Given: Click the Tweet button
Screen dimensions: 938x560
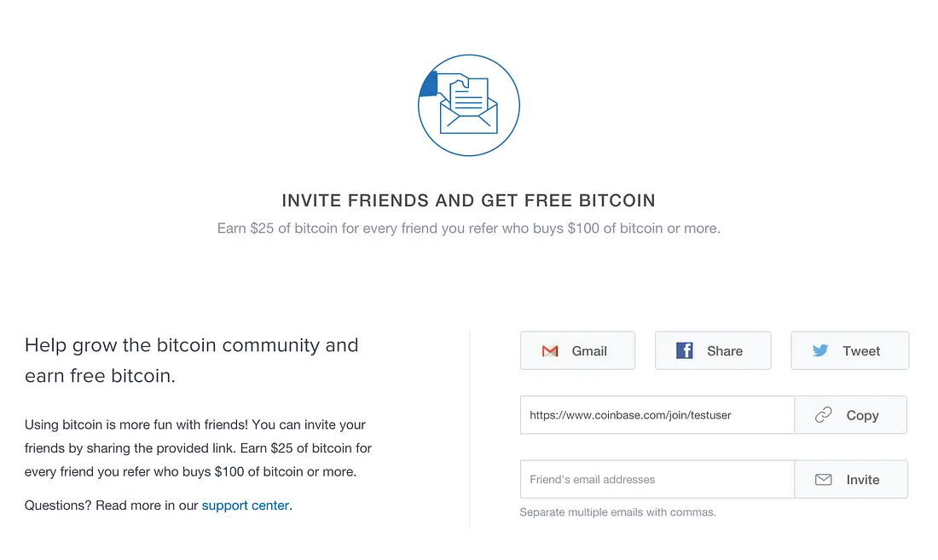Looking at the screenshot, I should [849, 350].
